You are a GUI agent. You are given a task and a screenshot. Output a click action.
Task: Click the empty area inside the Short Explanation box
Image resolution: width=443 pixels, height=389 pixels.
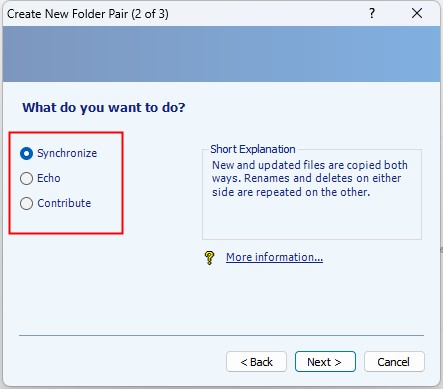(x=312, y=219)
